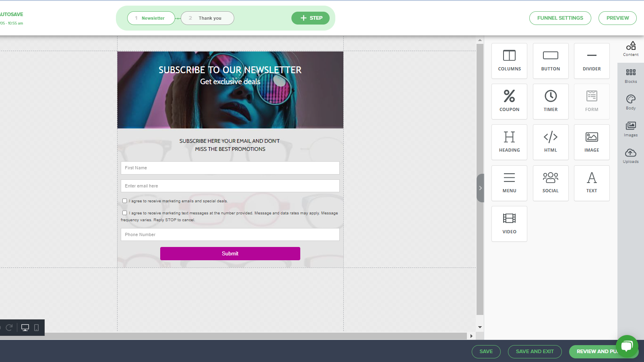Click Save and Exit
Viewport: 644px width, 362px height.
point(535,351)
